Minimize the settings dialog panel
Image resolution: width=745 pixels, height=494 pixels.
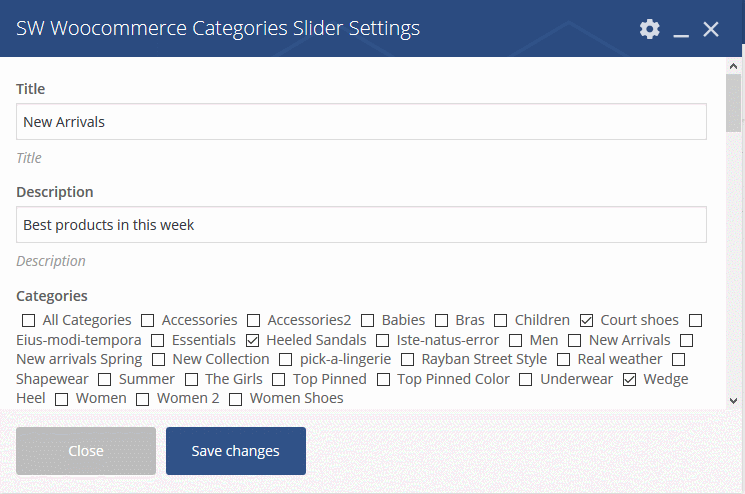point(681,29)
